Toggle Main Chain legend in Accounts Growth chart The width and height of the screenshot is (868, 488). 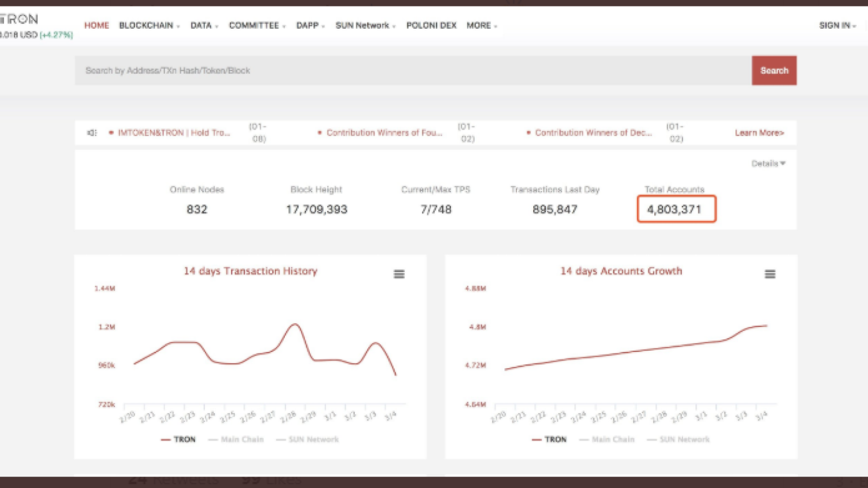point(607,439)
